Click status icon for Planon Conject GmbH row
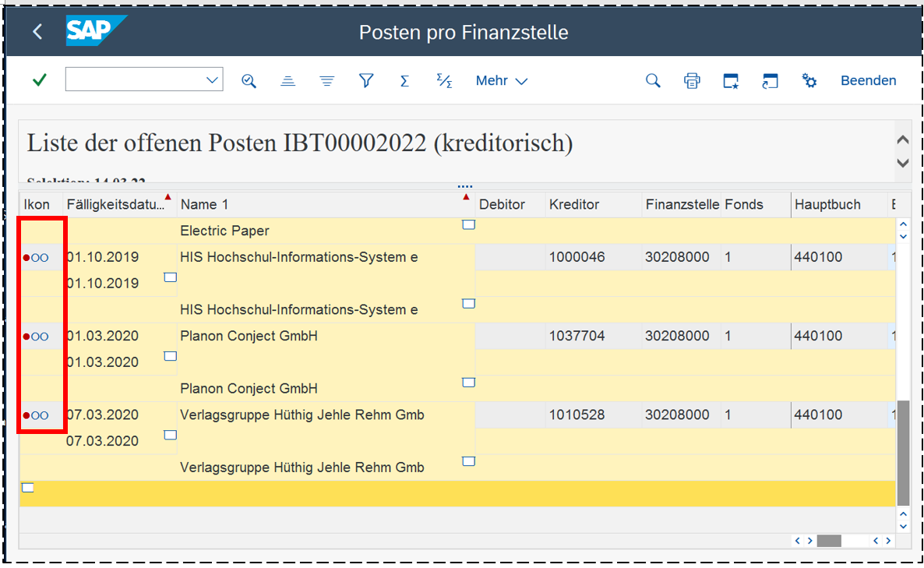This screenshot has width=924, height=568. click(36, 337)
